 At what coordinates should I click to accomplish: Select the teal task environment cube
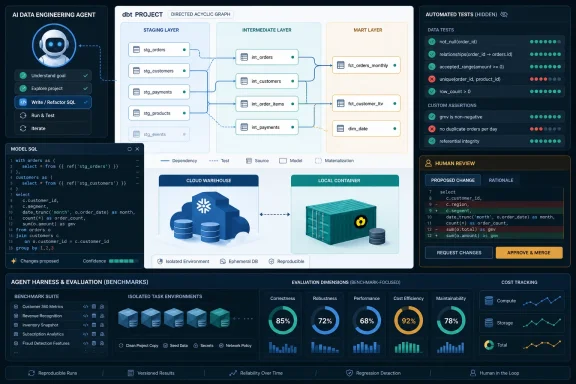(x=220, y=318)
